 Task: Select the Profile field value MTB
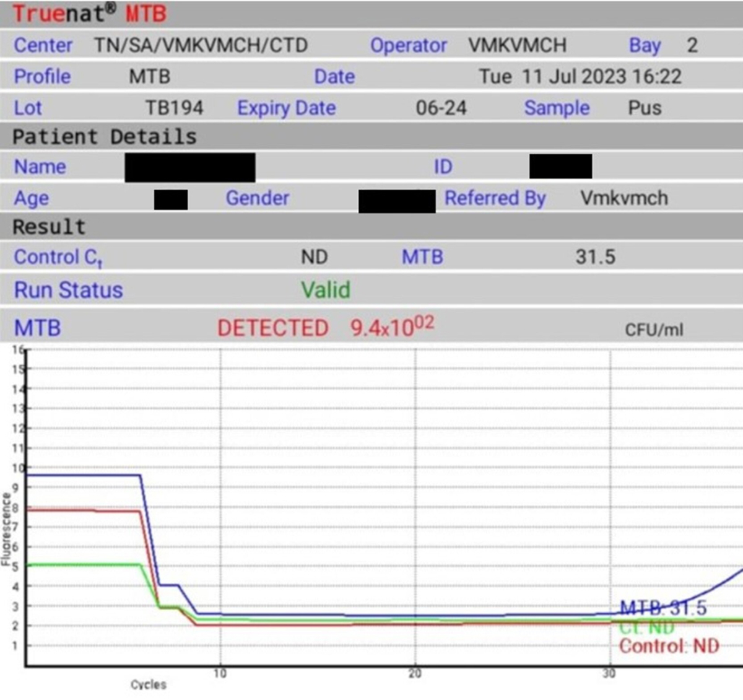(x=149, y=77)
